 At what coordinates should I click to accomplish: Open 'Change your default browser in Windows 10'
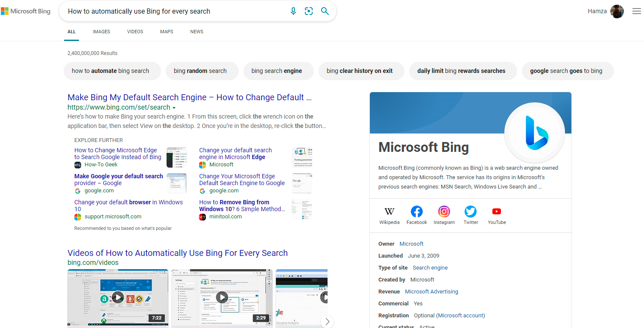pyautogui.click(x=129, y=206)
